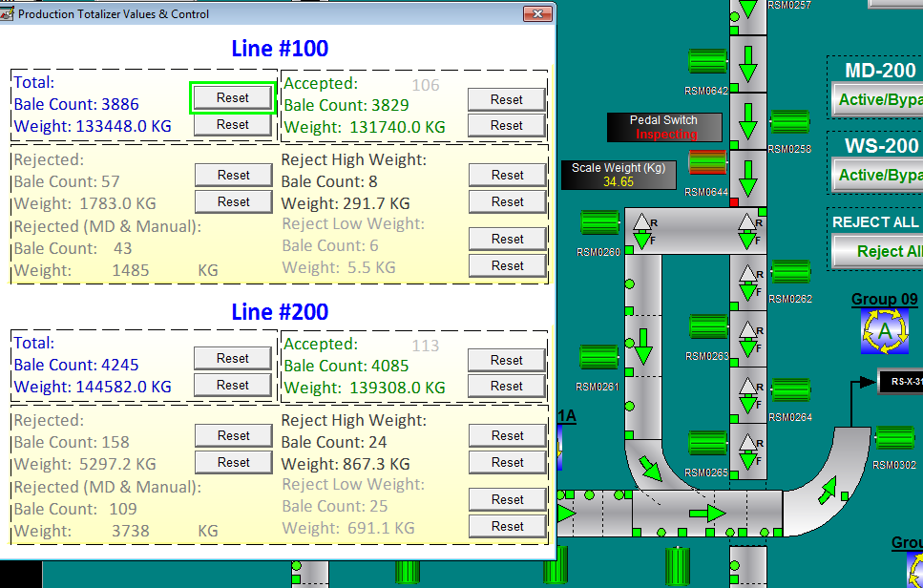This screenshot has height=588, width=923.
Task: Click the R/F diverter beside RSM0264
Action: click(751, 395)
